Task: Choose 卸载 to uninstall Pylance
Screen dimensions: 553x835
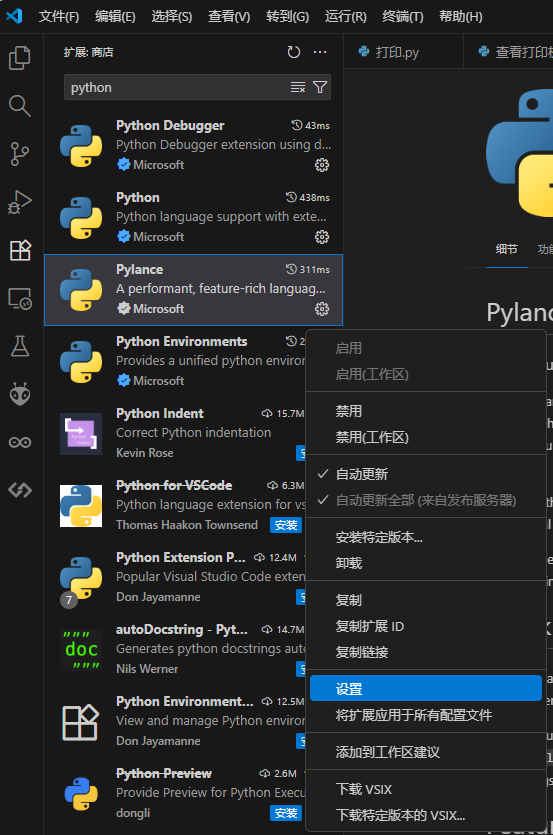Action: [x=426, y=563]
